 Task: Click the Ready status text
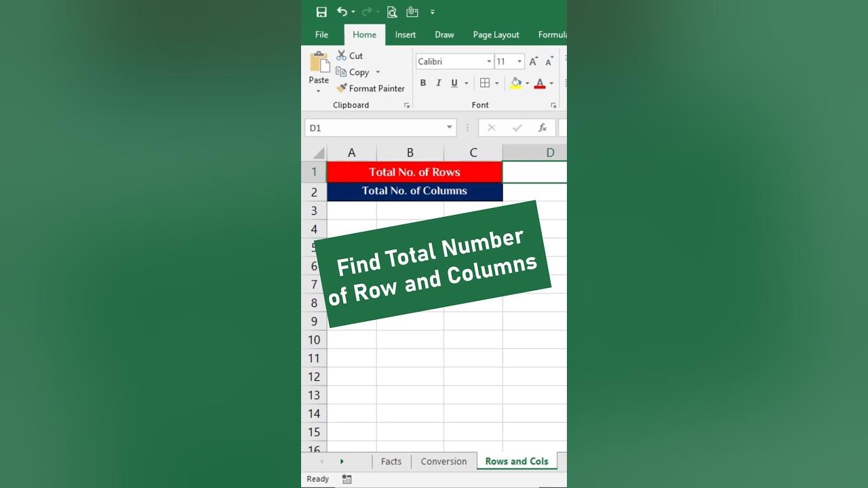click(318, 479)
